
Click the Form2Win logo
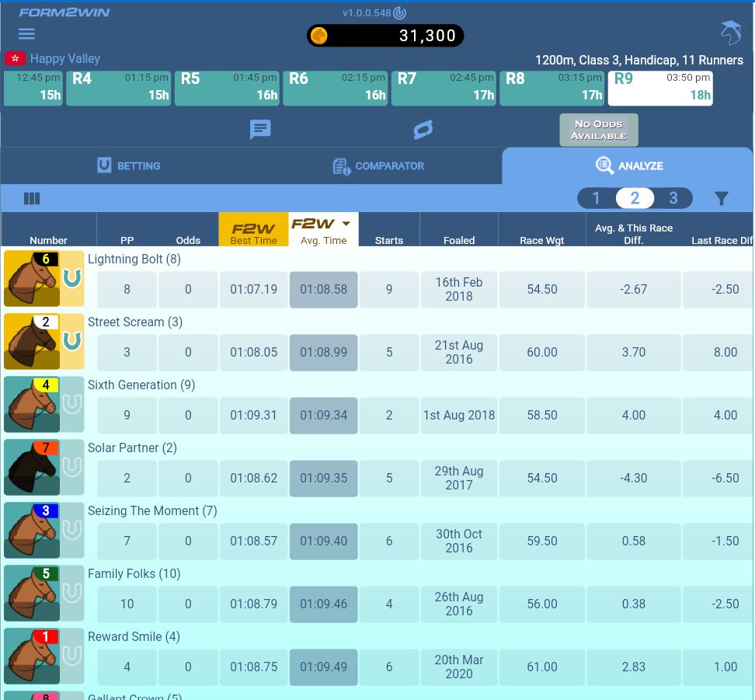click(x=64, y=12)
